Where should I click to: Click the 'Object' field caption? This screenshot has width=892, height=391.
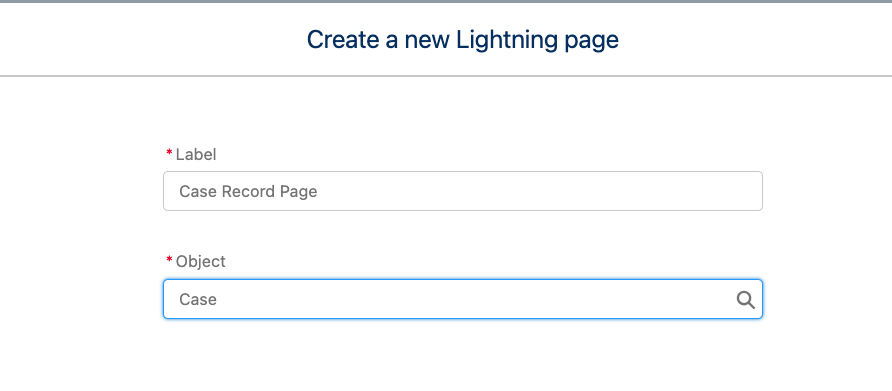pos(200,261)
